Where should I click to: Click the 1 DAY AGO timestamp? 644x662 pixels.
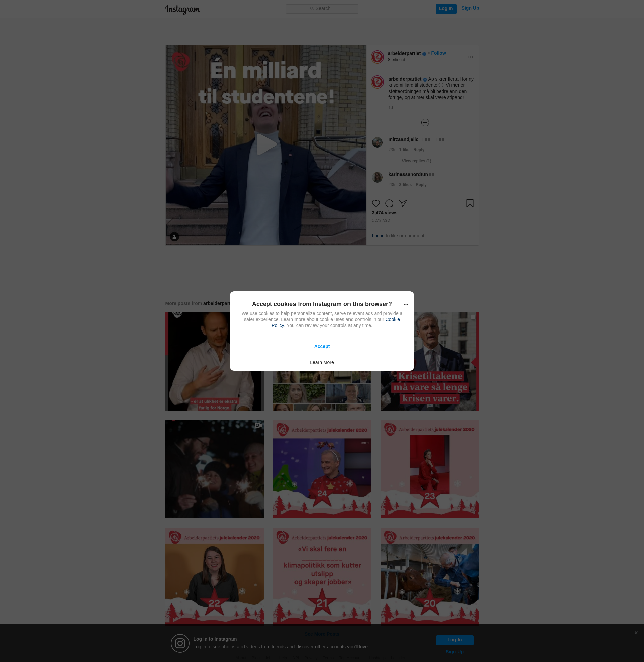tap(381, 220)
